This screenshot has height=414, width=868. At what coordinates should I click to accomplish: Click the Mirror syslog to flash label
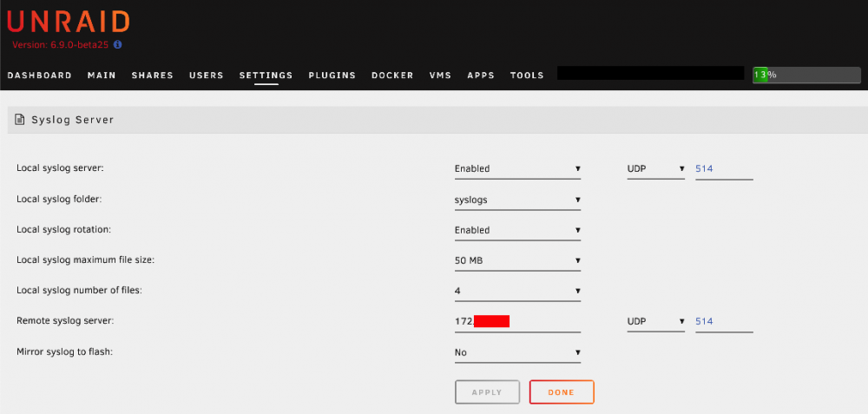pyautogui.click(x=65, y=352)
